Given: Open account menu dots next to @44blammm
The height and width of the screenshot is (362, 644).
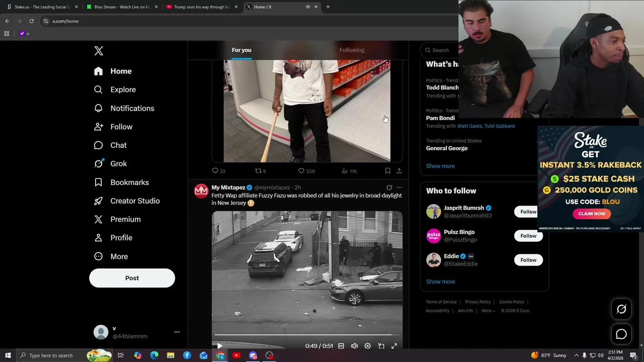Looking at the screenshot, I should coord(177,332).
